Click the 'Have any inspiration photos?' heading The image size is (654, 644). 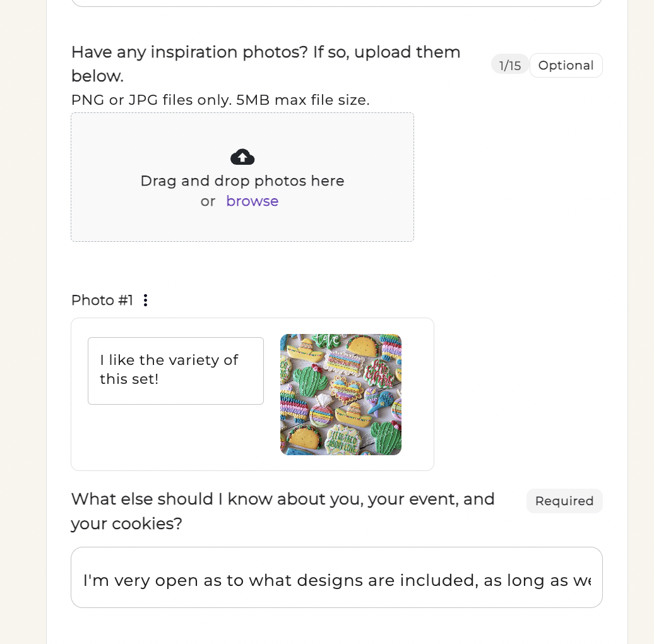266,64
